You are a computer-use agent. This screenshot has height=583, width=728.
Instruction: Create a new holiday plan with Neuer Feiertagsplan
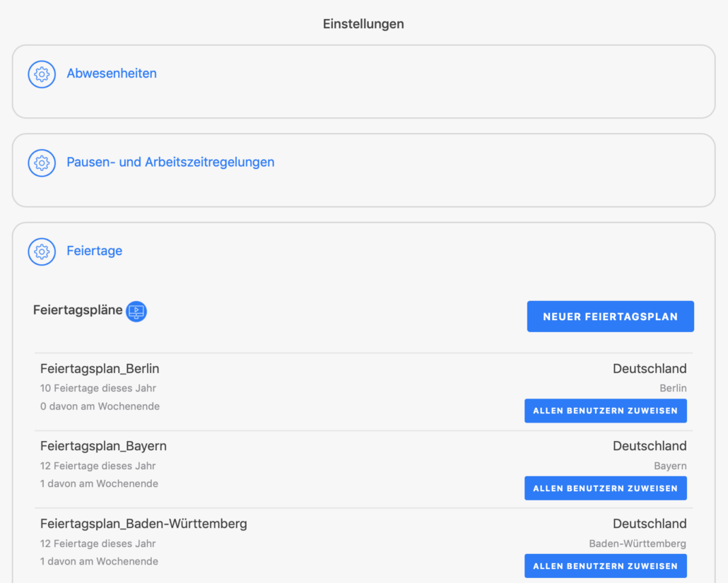coord(610,317)
